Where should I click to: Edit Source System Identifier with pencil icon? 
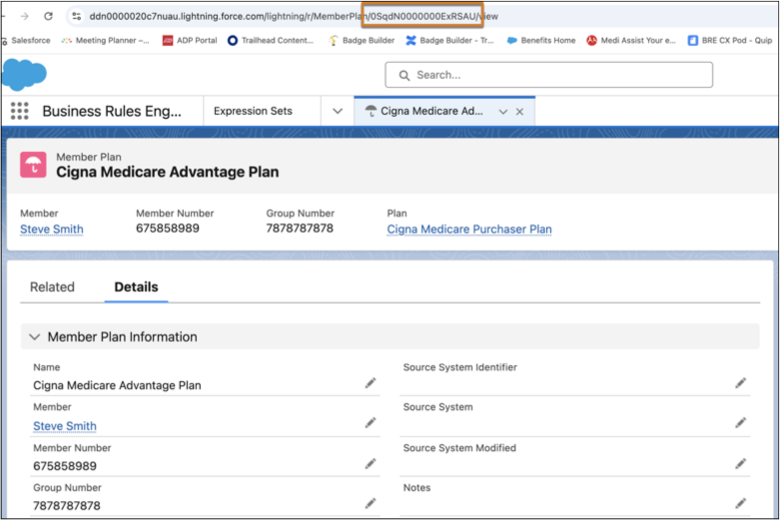[x=741, y=383]
